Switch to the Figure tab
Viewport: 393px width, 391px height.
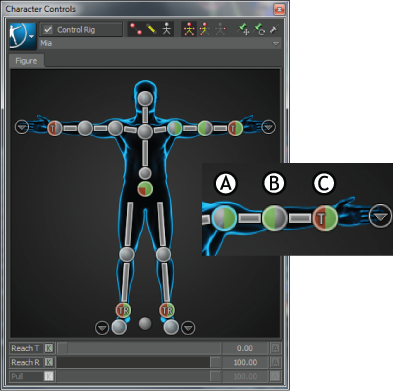26,61
